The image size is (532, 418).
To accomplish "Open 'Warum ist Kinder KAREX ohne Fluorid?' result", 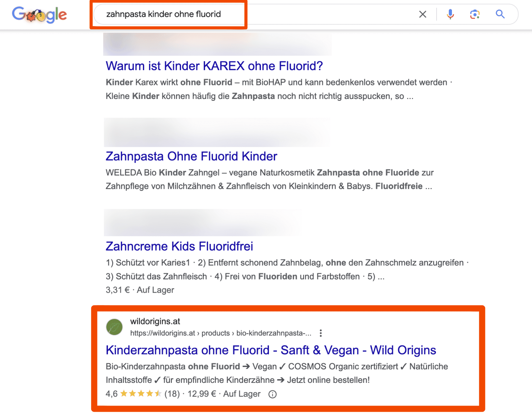I will [214, 66].
